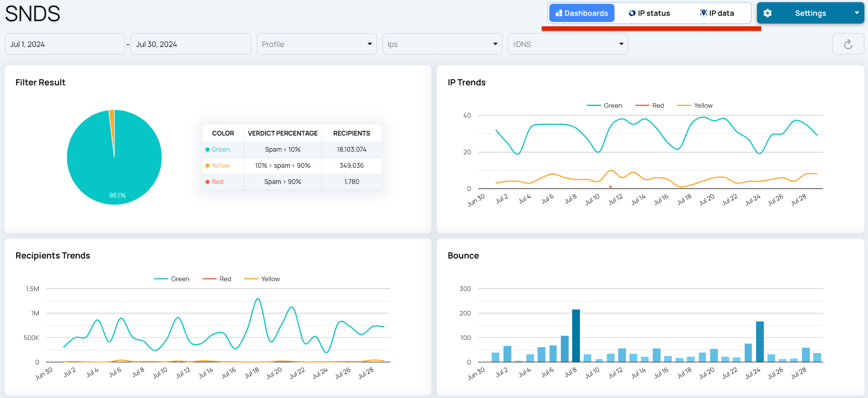Click the 349,036 recipients cell
This screenshot has height=398, width=868.
[x=352, y=166]
